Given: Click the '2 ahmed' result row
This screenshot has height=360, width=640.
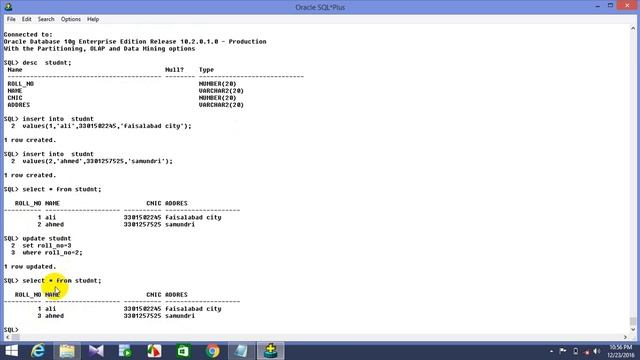Looking at the screenshot, I should point(116,224).
